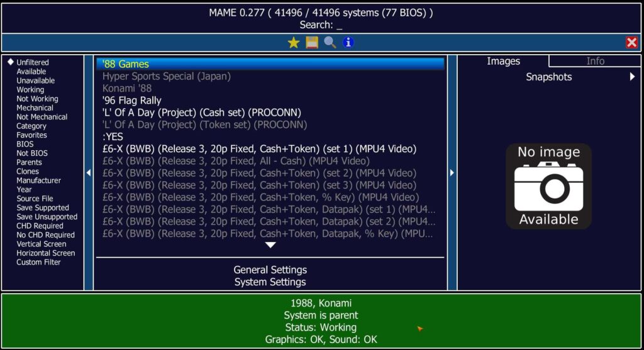Click the red X exit icon
The width and height of the screenshot is (644, 350).
coord(631,43)
